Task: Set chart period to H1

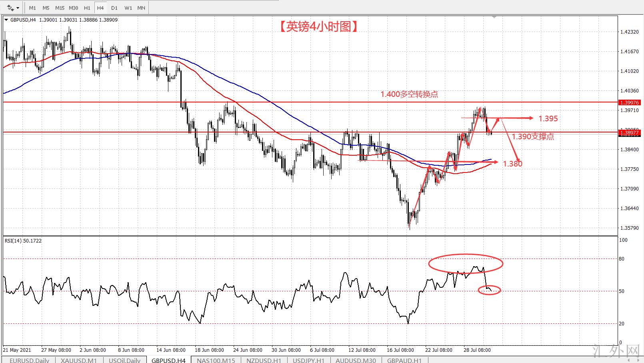Action: 87,8
